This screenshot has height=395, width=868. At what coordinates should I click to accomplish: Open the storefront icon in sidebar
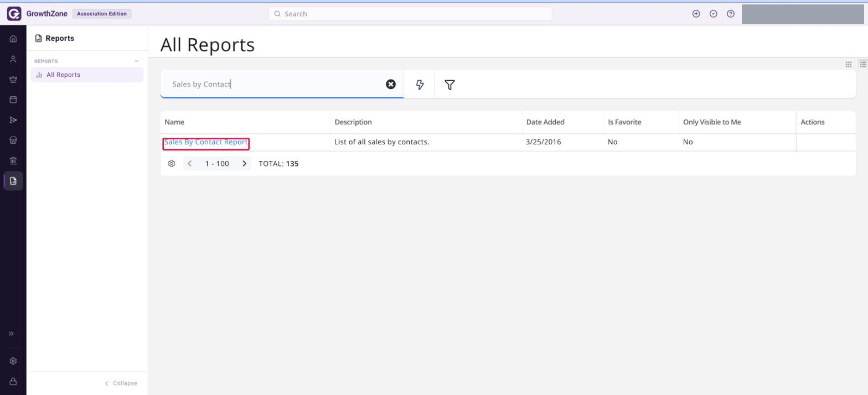click(x=13, y=140)
